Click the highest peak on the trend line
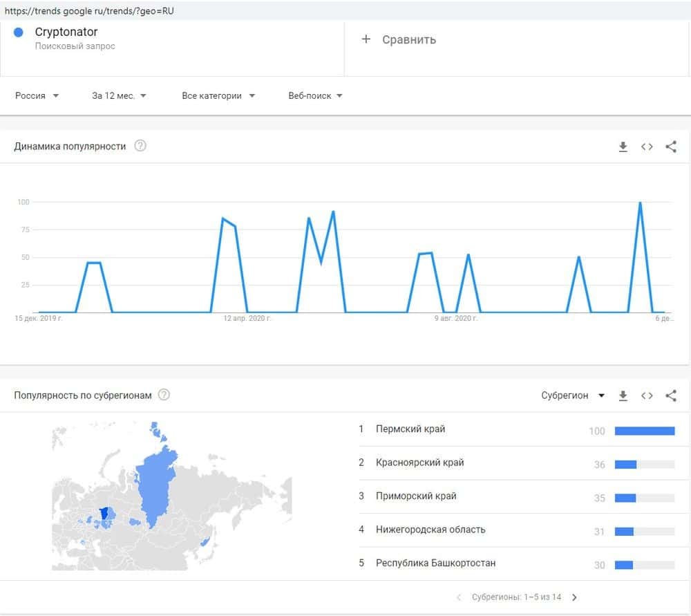Image resolution: width=691 pixels, height=616 pixels. tap(640, 203)
